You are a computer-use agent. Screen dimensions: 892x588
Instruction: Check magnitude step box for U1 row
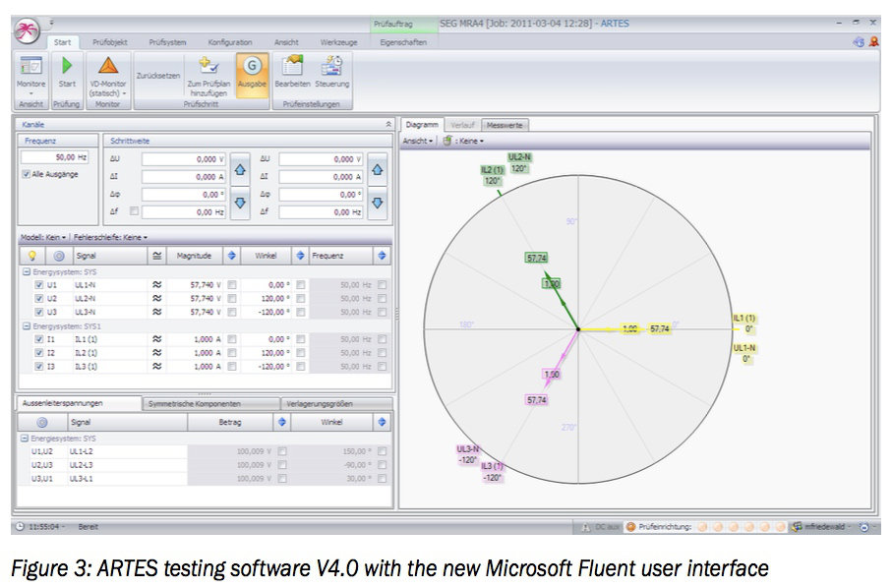231,284
